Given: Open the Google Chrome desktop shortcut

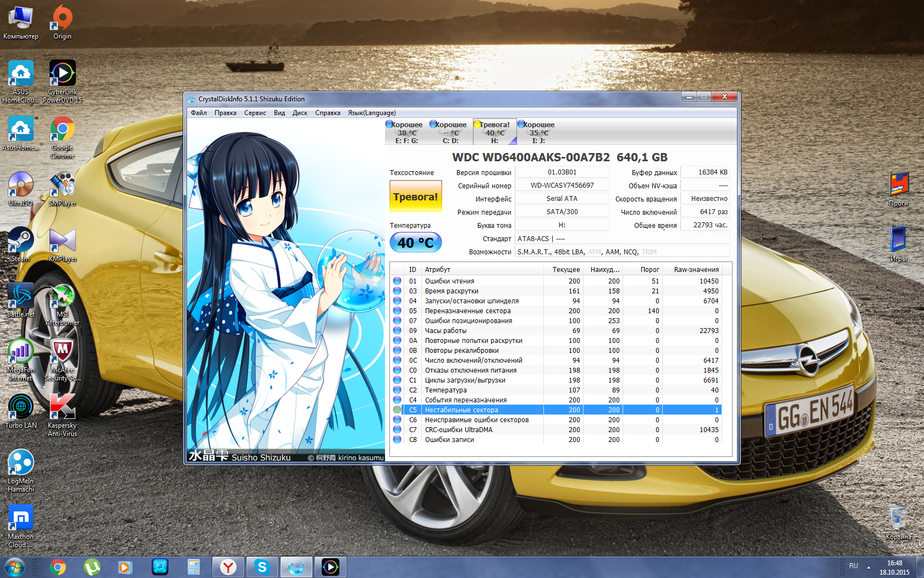Looking at the screenshot, I should point(62,138).
